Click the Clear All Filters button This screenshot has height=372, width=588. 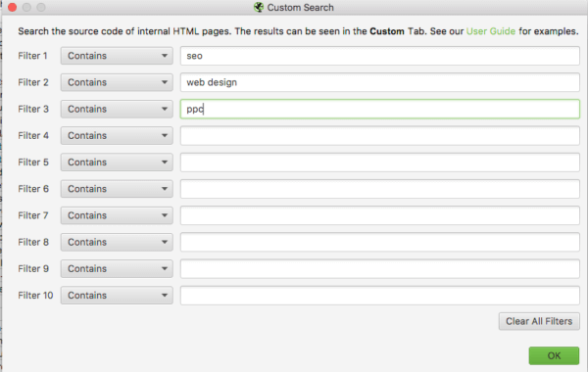539,321
